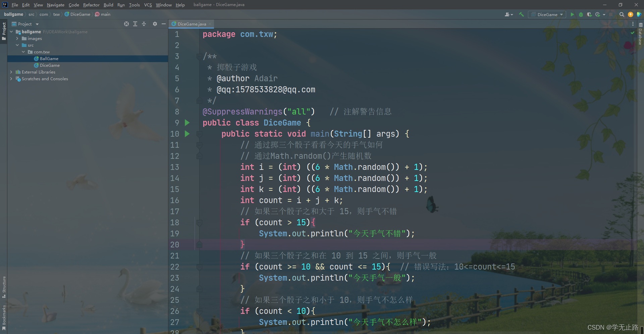Screen dimensions: 644x334
Task: Click run gutter arrow on line 10
Action: point(187,134)
